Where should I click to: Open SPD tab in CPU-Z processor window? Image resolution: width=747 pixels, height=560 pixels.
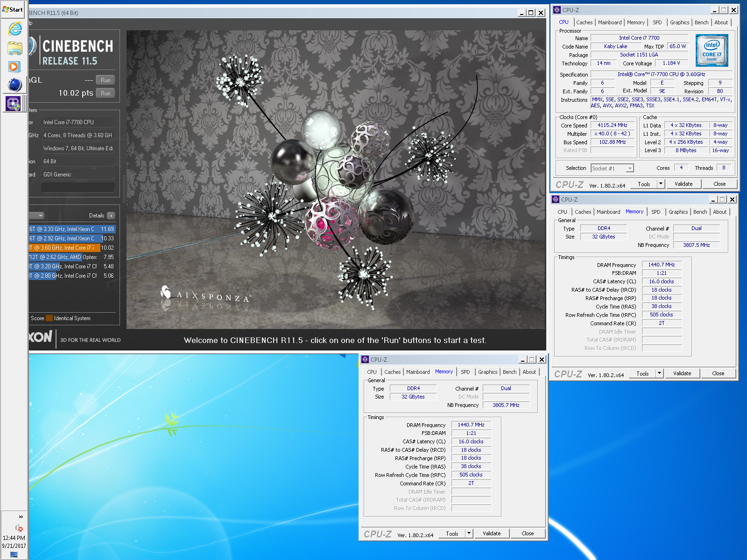(x=657, y=22)
